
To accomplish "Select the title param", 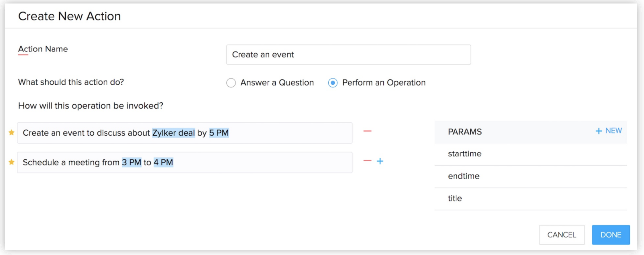I will click(x=455, y=199).
